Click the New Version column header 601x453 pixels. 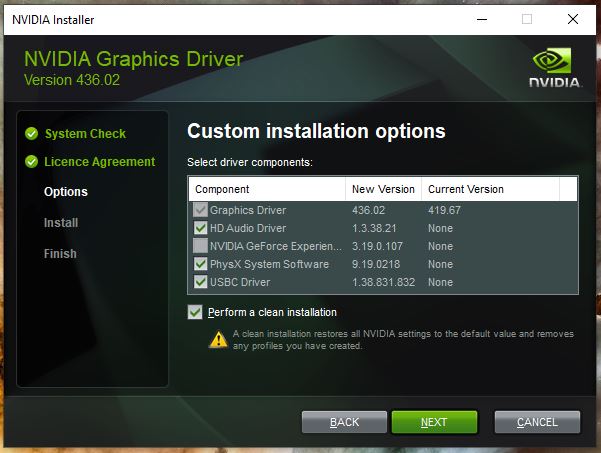pos(383,189)
